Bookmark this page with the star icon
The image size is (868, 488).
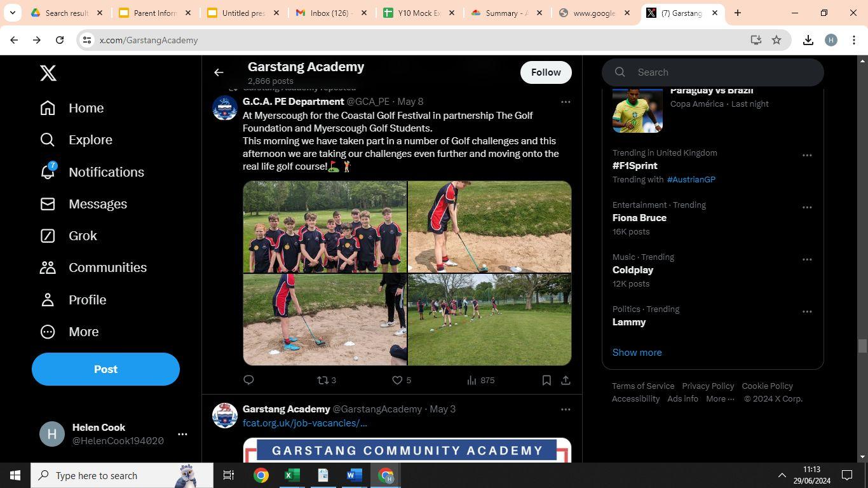(x=776, y=40)
